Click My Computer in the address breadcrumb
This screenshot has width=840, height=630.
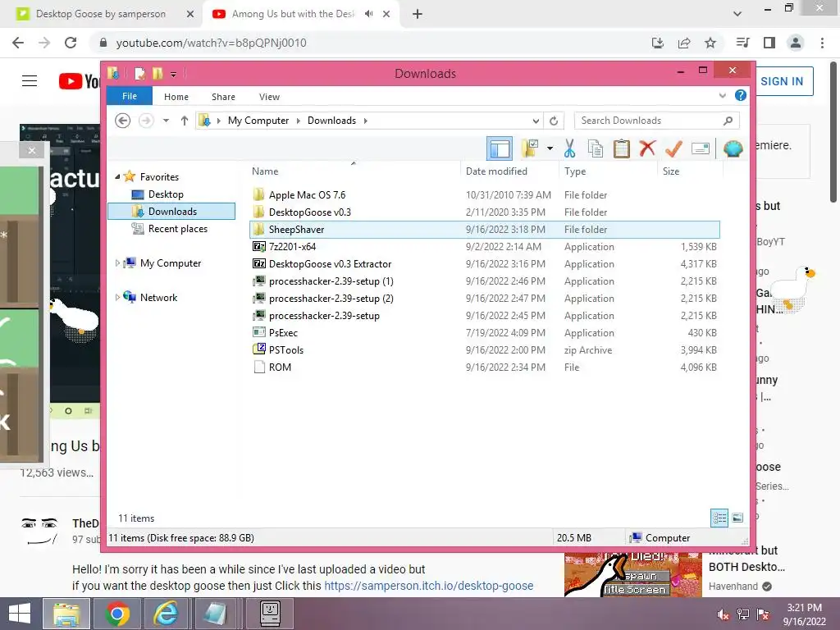[258, 121]
